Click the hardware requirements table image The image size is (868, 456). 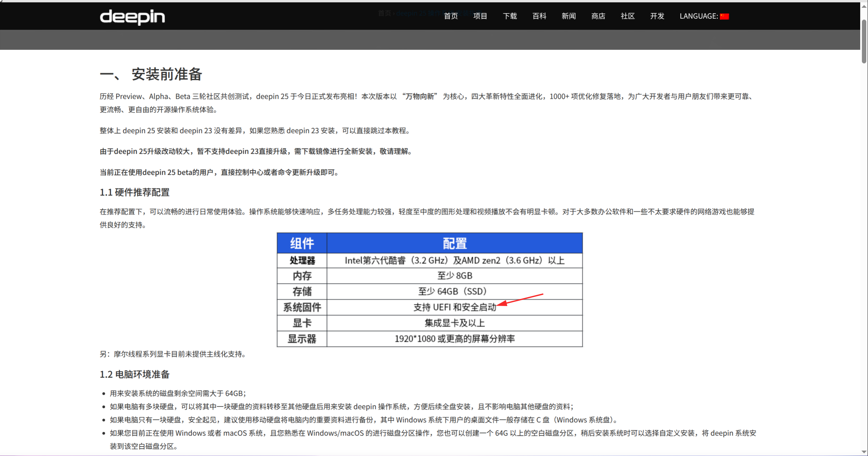click(x=430, y=289)
